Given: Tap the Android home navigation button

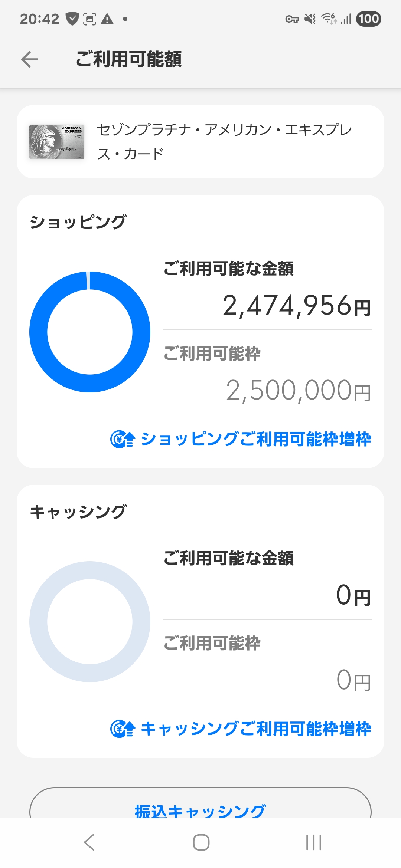Looking at the screenshot, I should 201,842.
